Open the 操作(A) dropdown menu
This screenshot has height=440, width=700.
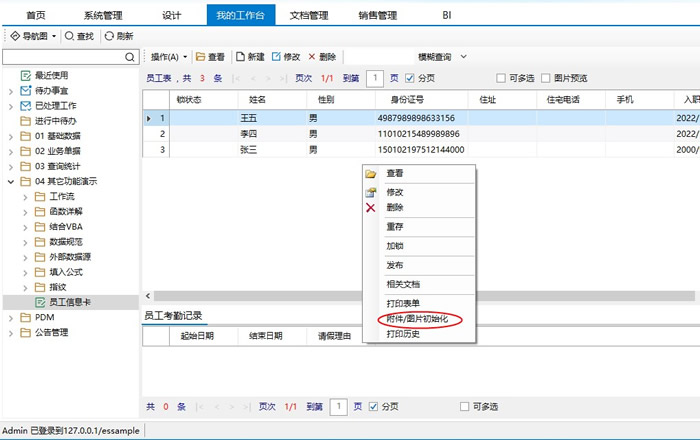[x=170, y=57]
